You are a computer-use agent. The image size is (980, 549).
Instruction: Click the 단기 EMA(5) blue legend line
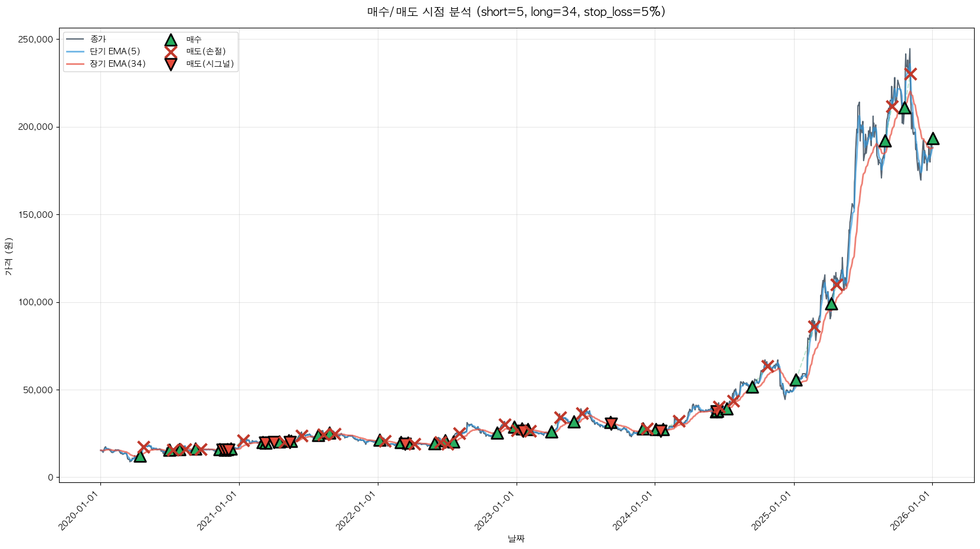click(x=76, y=51)
